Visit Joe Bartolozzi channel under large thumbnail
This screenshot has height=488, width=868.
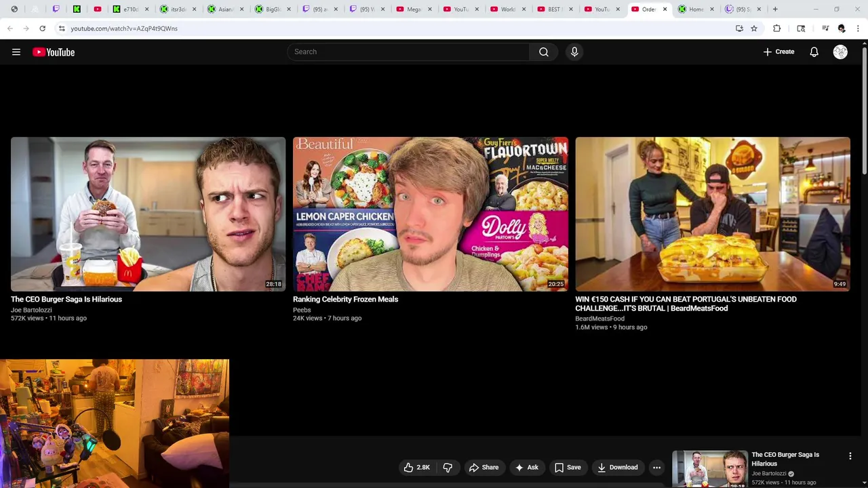pyautogui.click(x=31, y=310)
